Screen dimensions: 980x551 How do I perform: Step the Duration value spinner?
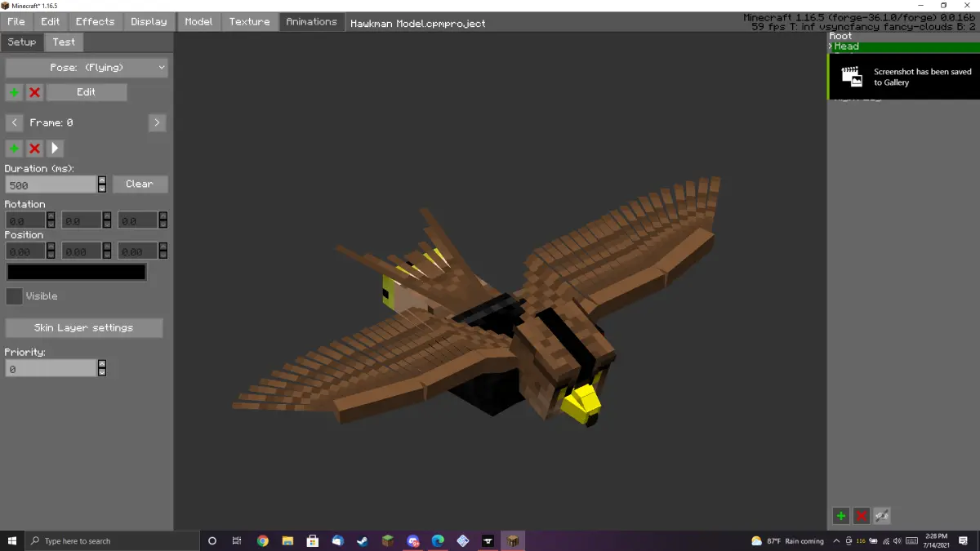tap(102, 184)
